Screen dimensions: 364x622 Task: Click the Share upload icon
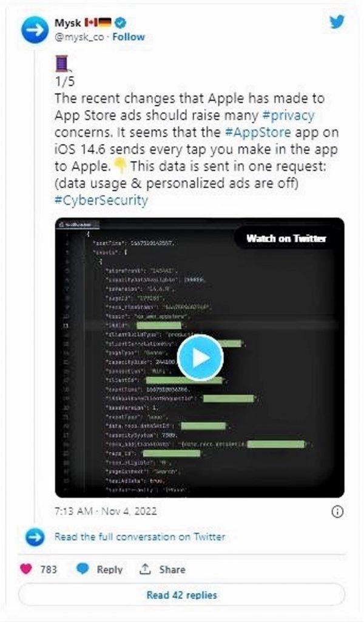coord(145,569)
